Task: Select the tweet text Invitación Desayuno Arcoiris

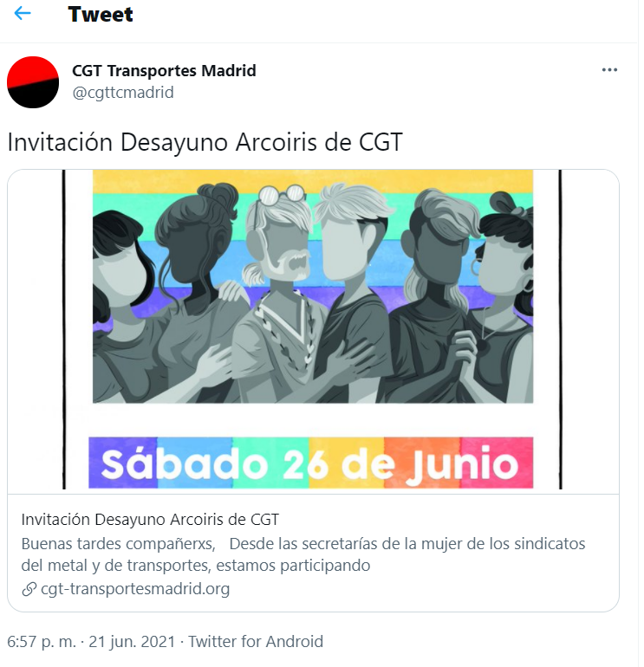Action: pos(162,142)
